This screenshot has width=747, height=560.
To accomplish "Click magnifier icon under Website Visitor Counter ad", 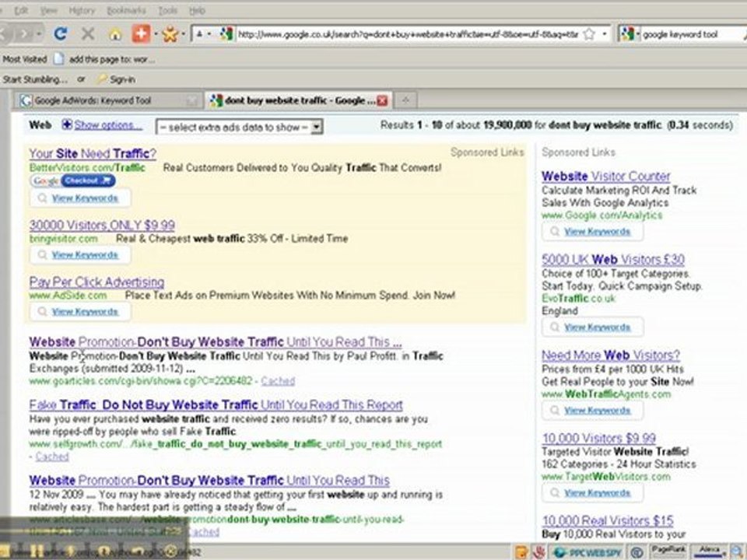I will point(555,232).
